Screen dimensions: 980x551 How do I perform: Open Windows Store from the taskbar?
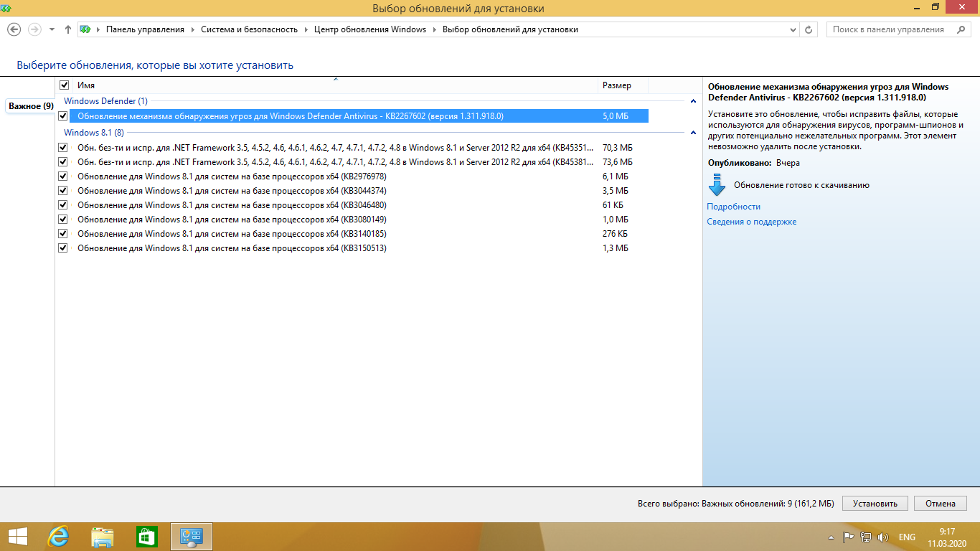(x=147, y=537)
